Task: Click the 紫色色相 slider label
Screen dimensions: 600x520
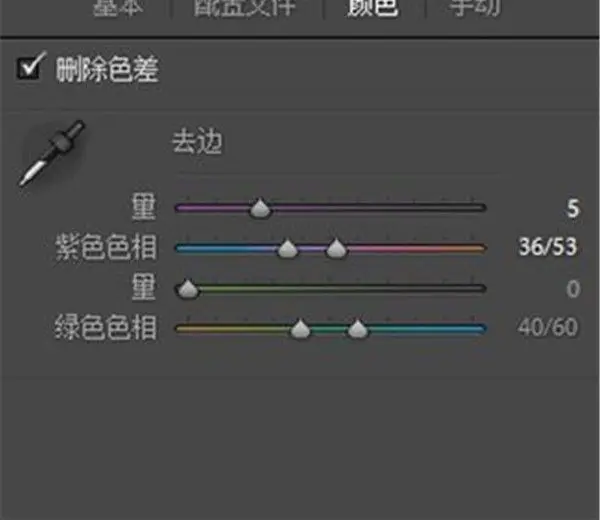Action: click(106, 247)
